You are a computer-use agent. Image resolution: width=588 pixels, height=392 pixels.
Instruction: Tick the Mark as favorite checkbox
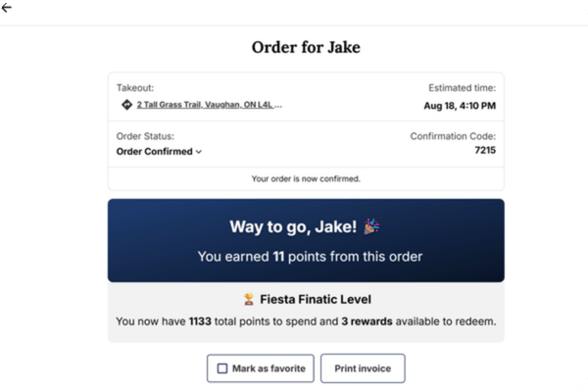pos(222,368)
